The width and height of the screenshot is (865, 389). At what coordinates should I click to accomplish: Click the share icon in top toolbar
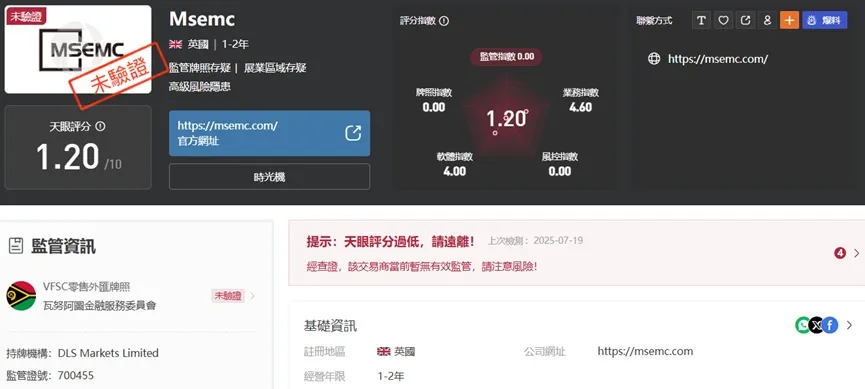[745, 20]
